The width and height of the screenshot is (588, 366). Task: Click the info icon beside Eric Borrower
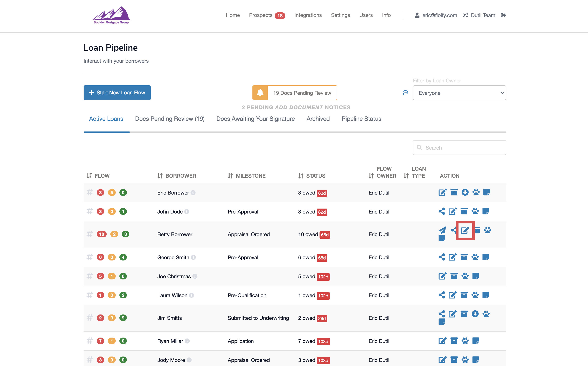[x=193, y=193]
